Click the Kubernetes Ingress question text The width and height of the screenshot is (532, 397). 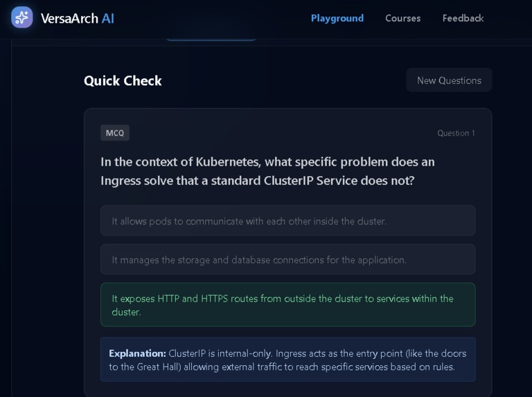[267, 171]
